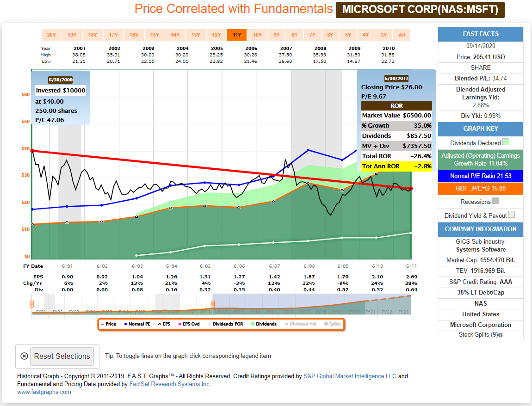Show EPS Ovd in legend
Viewport: 532px width, 406px height.
pyautogui.click(x=189, y=324)
